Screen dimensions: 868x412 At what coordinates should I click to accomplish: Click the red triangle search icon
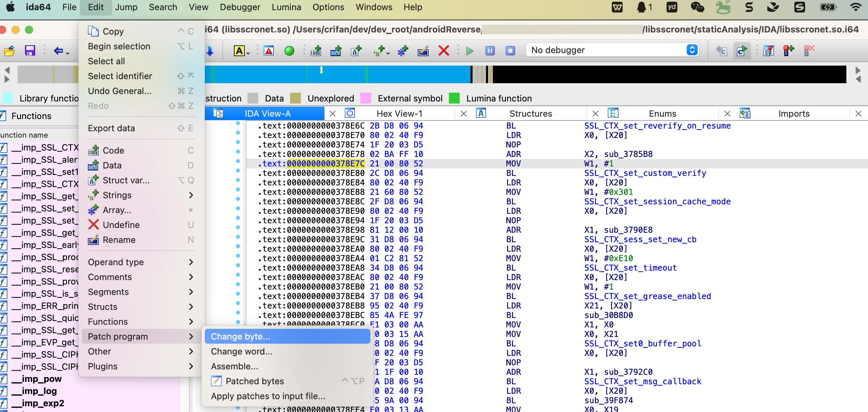[269, 51]
